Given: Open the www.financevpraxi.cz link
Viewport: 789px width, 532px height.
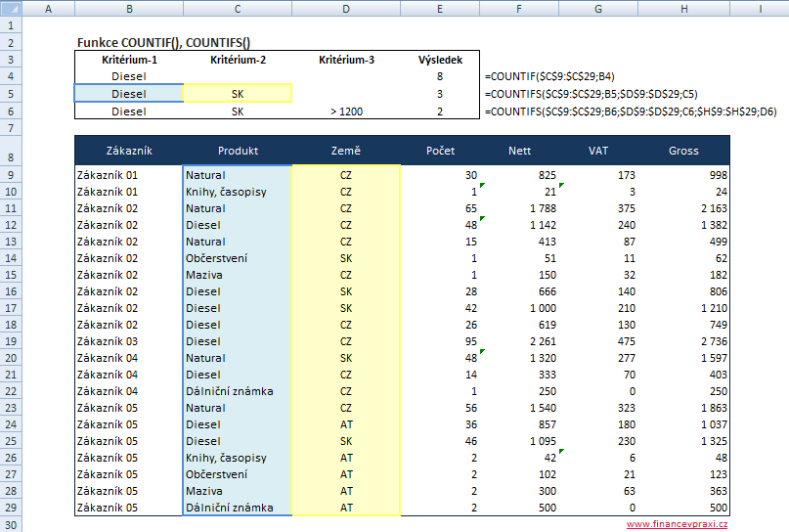Looking at the screenshot, I should click(677, 524).
